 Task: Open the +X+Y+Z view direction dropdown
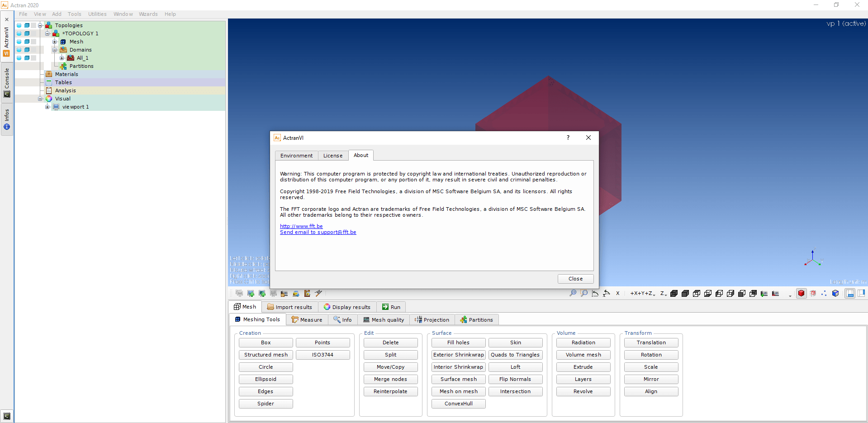click(642, 293)
